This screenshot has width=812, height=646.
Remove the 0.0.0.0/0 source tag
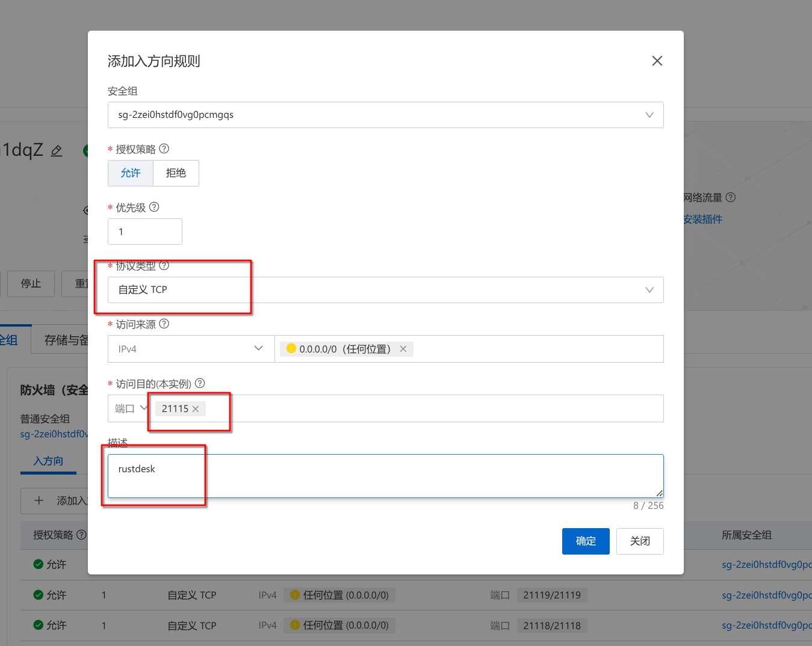(403, 349)
